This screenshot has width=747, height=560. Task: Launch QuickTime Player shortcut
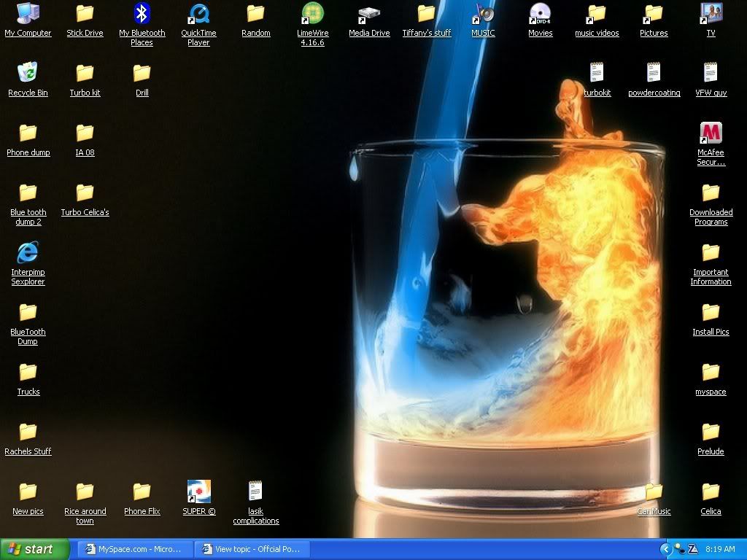pos(198,14)
